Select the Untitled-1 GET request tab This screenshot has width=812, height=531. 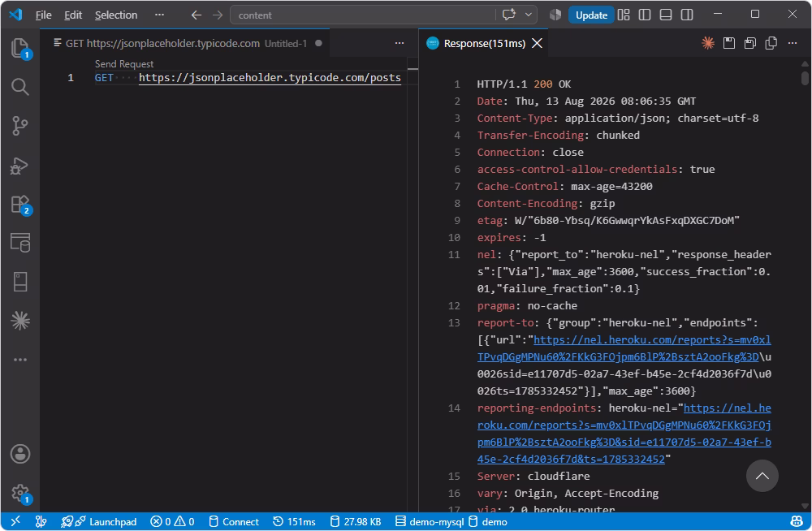(x=187, y=43)
